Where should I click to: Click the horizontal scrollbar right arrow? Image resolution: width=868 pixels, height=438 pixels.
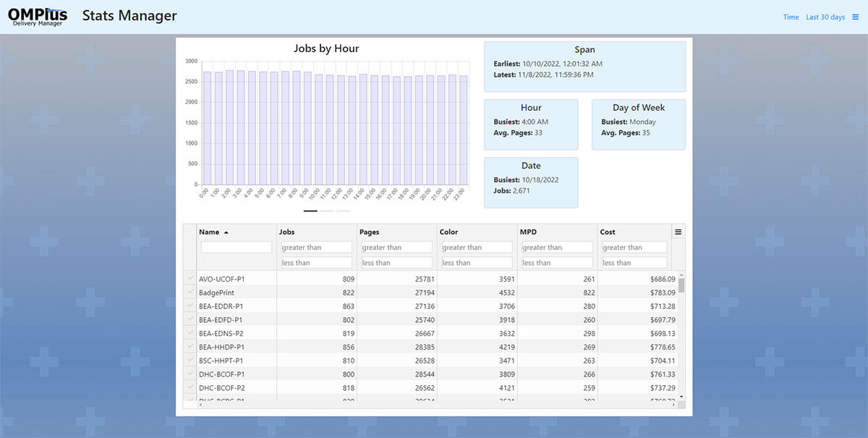pos(675,405)
